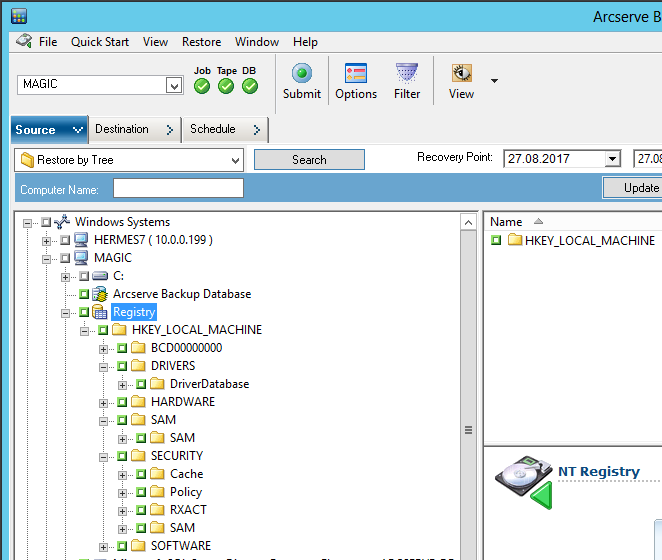Open the Restore by Tree dropdown
The width and height of the screenshot is (662, 560).
click(235, 160)
